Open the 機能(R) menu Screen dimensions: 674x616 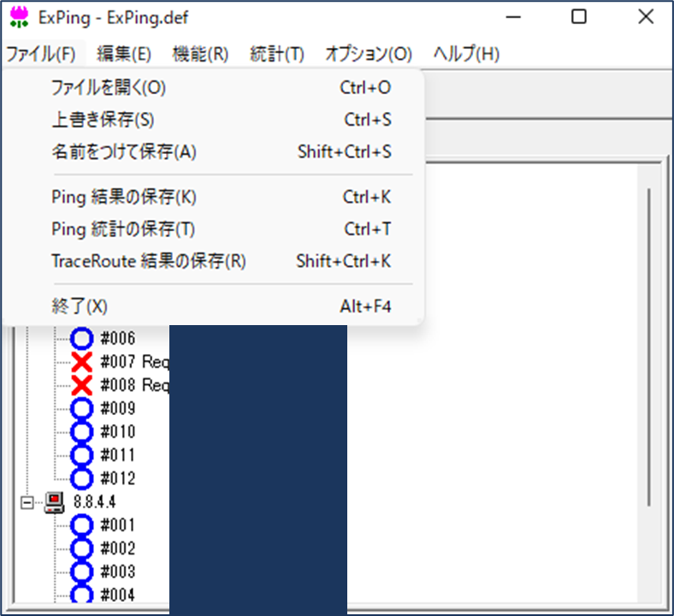pos(200,54)
